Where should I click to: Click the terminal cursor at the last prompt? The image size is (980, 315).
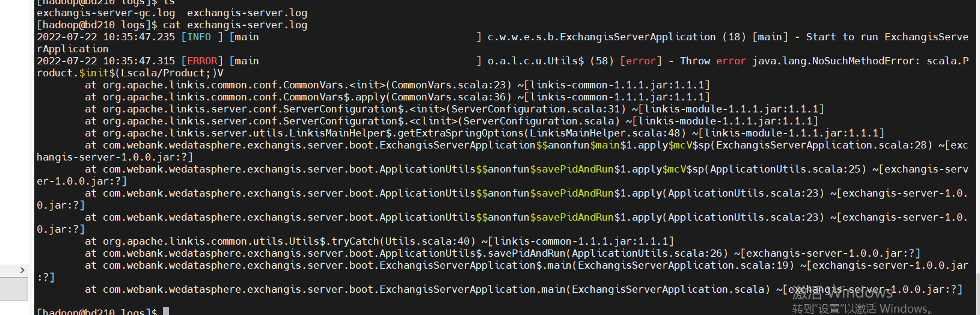click(x=166, y=311)
